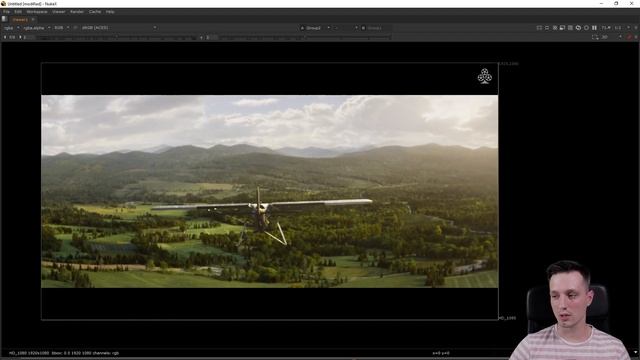640x360 pixels.
Task: Click the striped icon left of the refresh icon
Action: (x=570, y=28)
